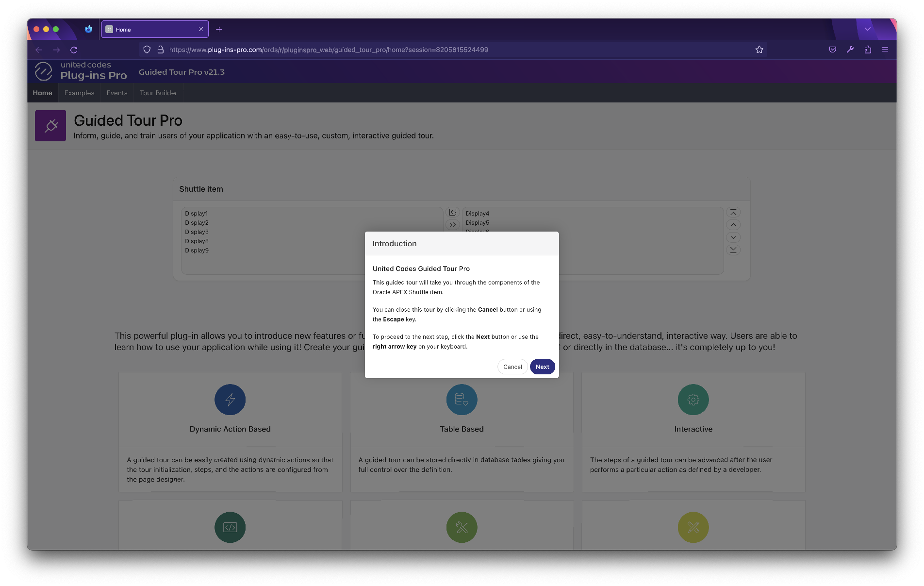Select Display4 in the right shuttle list
The image size is (924, 586).
coord(478,213)
